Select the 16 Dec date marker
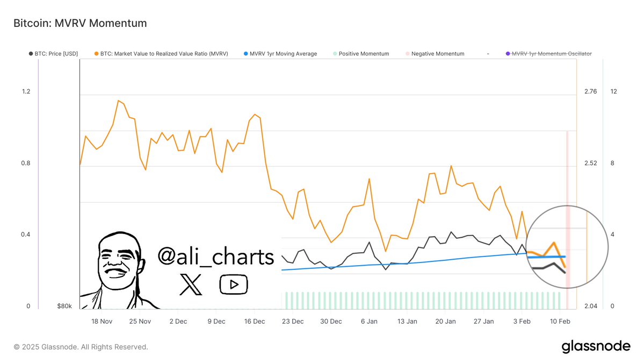 pos(255,321)
